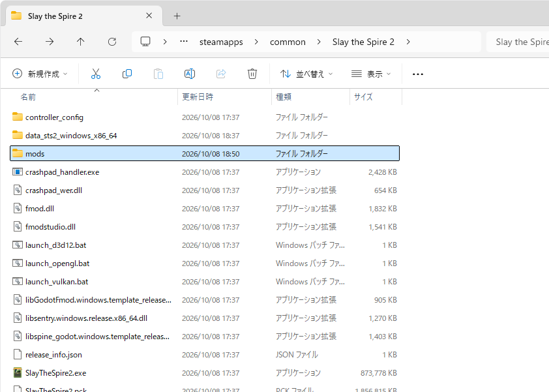Go up one folder level
The image size is (549, 392).
click(x=81, y=42)
